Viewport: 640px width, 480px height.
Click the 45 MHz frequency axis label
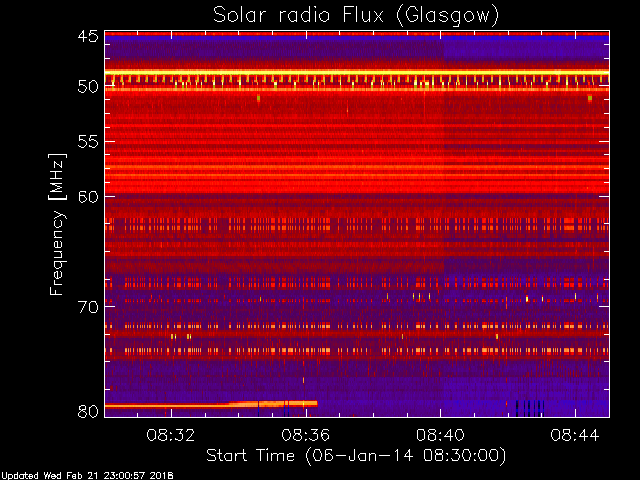[x=88, y=36]
